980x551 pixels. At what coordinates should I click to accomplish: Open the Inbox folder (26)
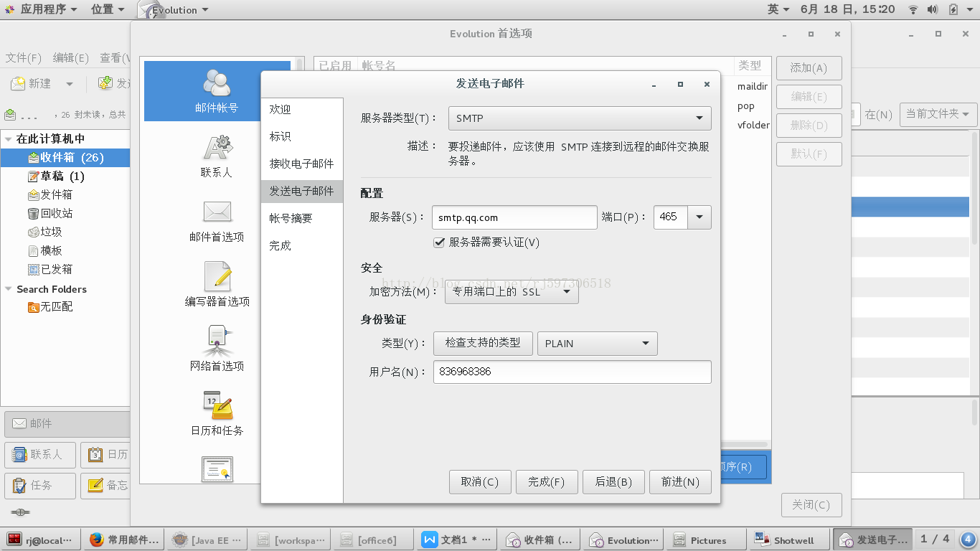(65, 157)
